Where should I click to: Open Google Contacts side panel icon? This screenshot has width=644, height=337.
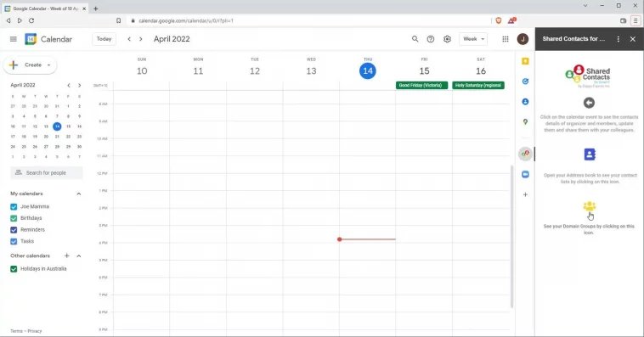[x=525, y=101]
